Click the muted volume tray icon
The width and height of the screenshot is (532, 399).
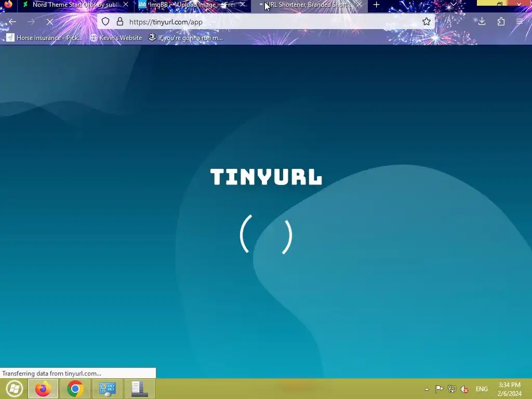(x=464, y=389)
